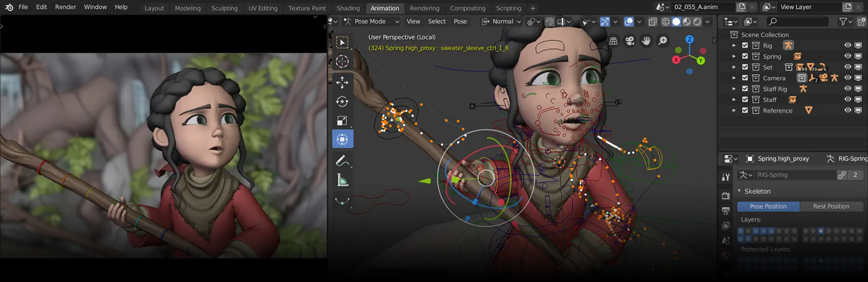Click the red X axis on gizmo
This screenshot has height=282, width=868.
tap(676, 60)
